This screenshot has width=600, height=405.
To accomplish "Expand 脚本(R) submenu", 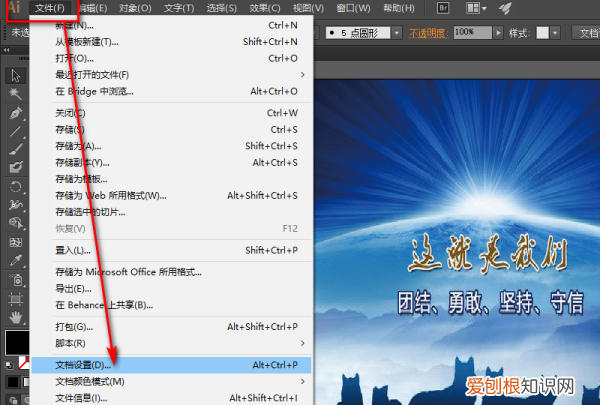I will [x=302, y=343].
